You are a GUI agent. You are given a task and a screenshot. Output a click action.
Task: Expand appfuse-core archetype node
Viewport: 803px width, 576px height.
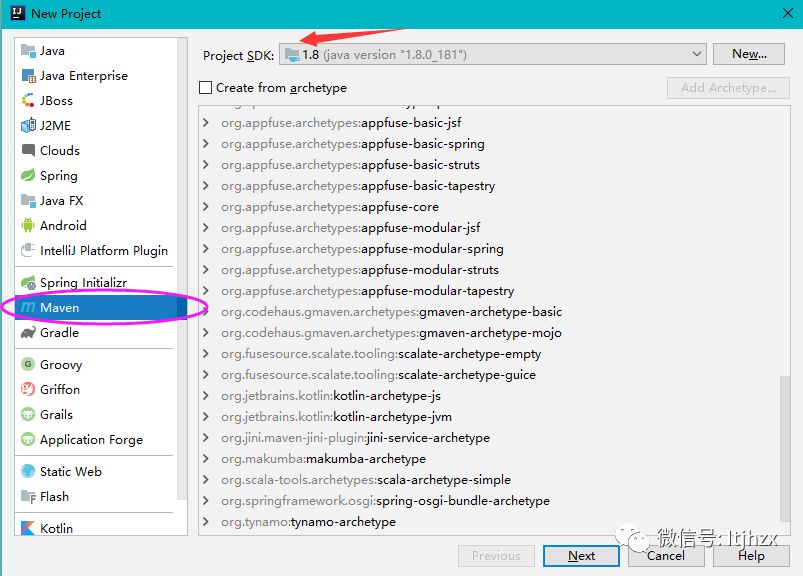coord(206,206)
